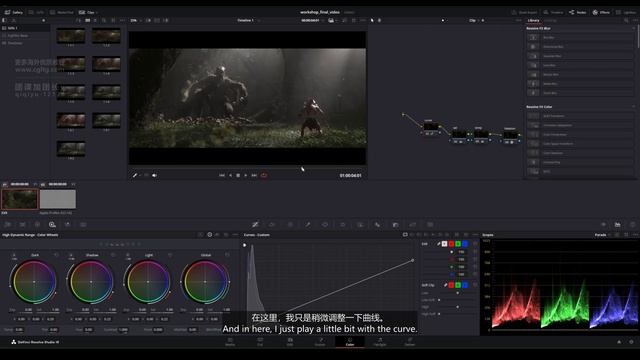Switch to the Deliver page tab
The width and height of the screenshot is (640, 360).
410,342
